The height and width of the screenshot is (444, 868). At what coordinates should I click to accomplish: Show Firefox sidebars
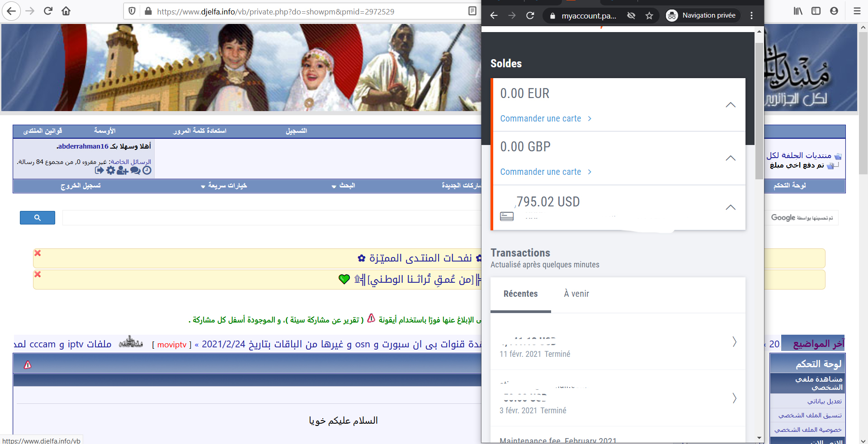click(x=816, y=11)
